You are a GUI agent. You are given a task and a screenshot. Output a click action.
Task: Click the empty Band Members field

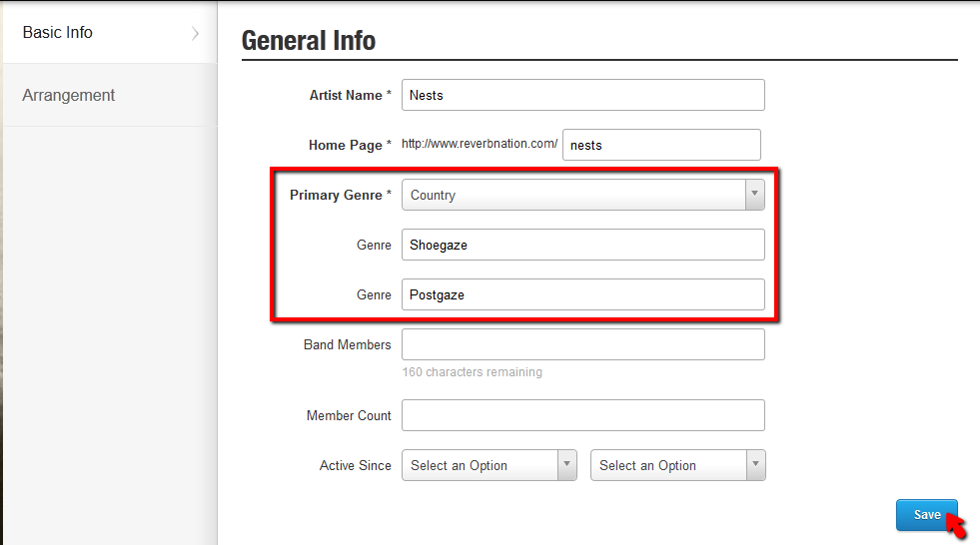pyautogui.click(x=582, y=344)
